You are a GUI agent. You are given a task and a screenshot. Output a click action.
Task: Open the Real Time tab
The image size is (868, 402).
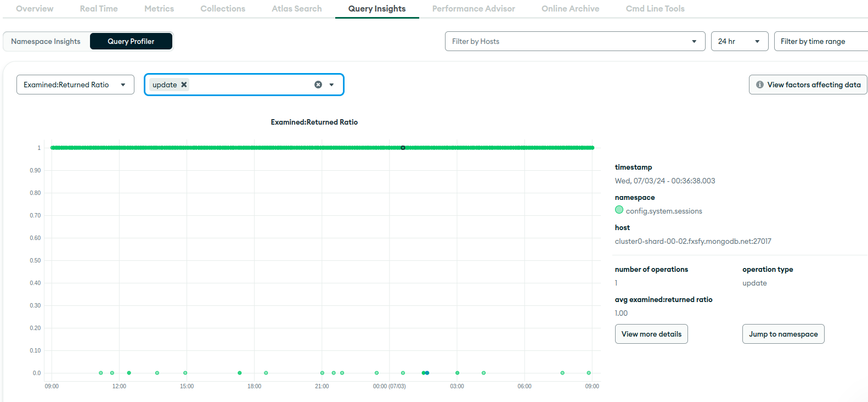pyautogui.click(x=99, y=9)
